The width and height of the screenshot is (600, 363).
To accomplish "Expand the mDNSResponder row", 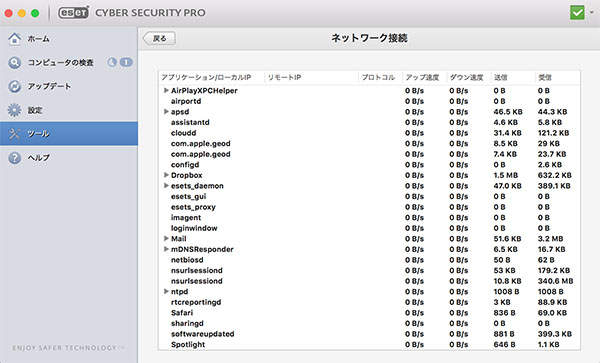I will (166, 249).
